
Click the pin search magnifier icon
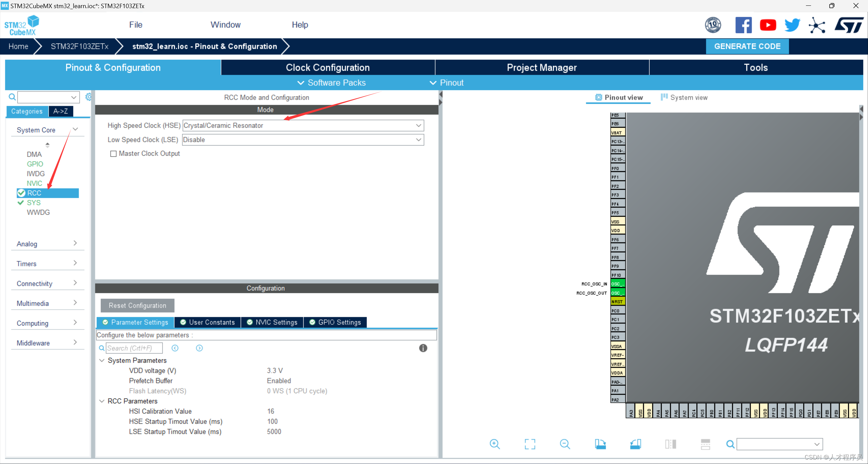(x=730, y=444)
